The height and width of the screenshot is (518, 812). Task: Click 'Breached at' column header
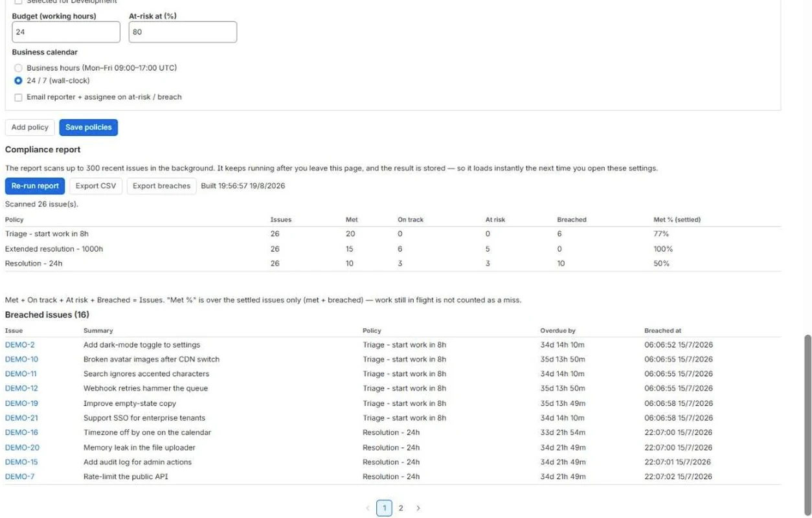point(662,331)
